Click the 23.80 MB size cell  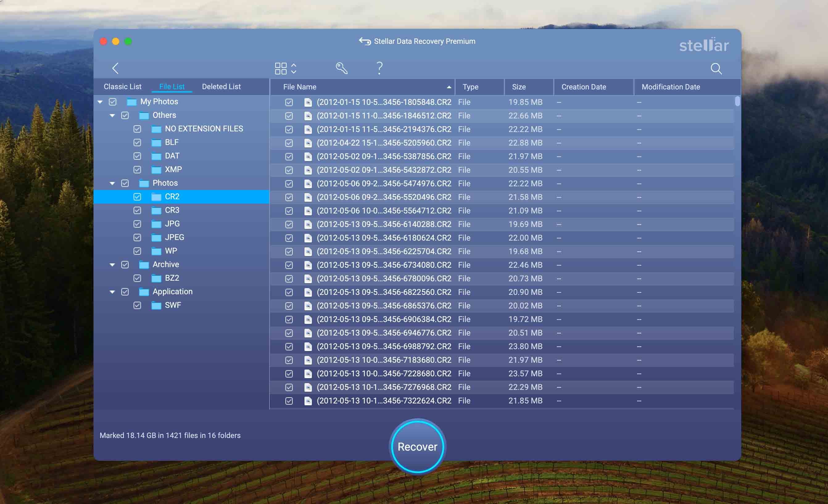[525, 346]
